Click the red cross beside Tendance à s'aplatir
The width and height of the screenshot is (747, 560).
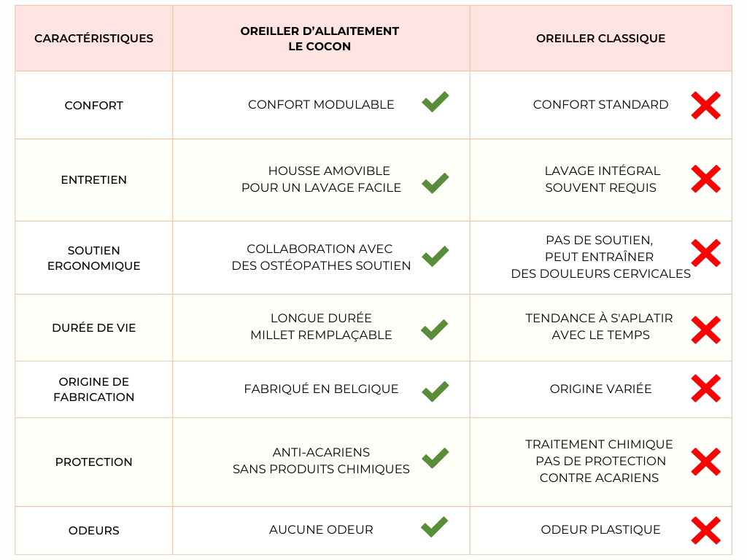tap(705, 330)
